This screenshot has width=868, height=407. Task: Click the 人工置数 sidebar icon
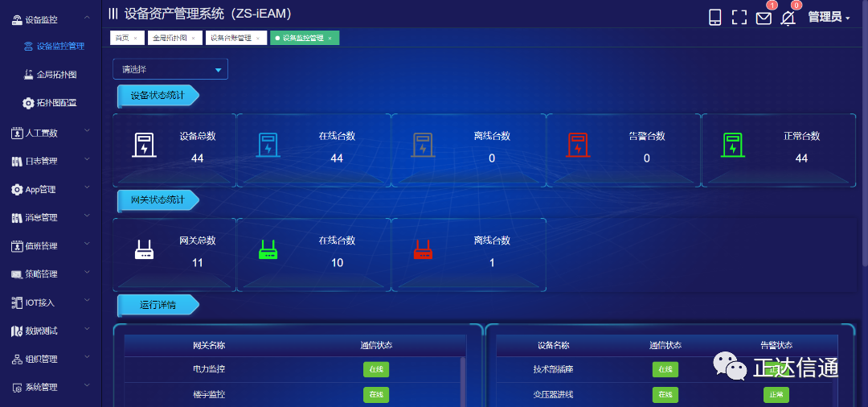click(17, 133)
